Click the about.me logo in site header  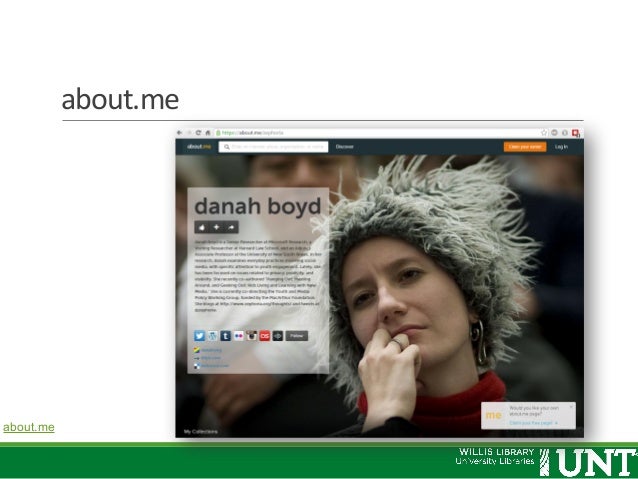tap(199, 147)
